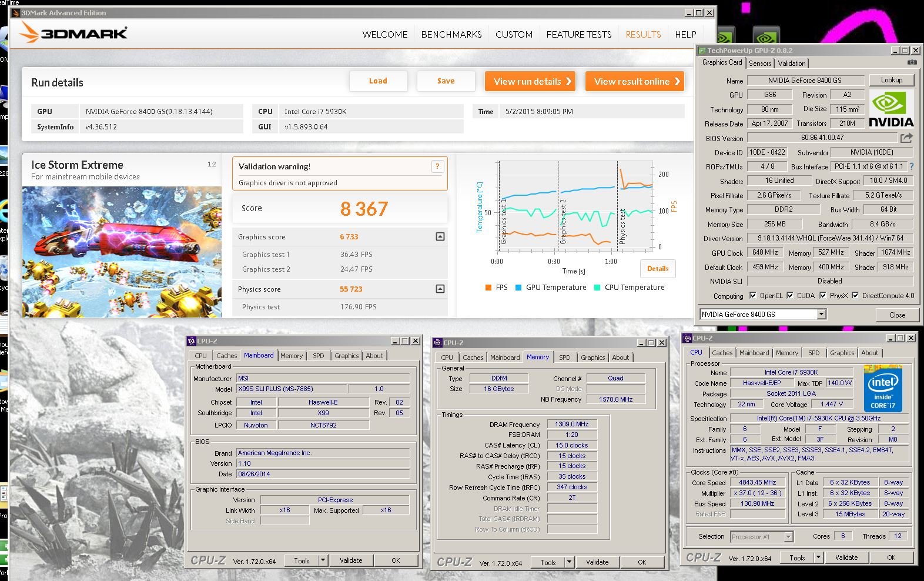Click the CPU-Z Memory window title icon
The height and width of the screenshot is (581, 924).
click(x=438, y=342)
